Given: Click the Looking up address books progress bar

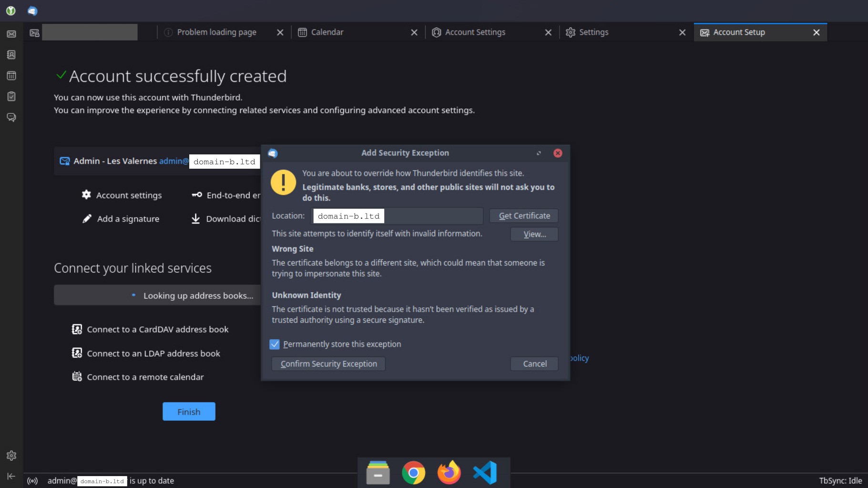Looking at the screenshot, I should (157, 295).
